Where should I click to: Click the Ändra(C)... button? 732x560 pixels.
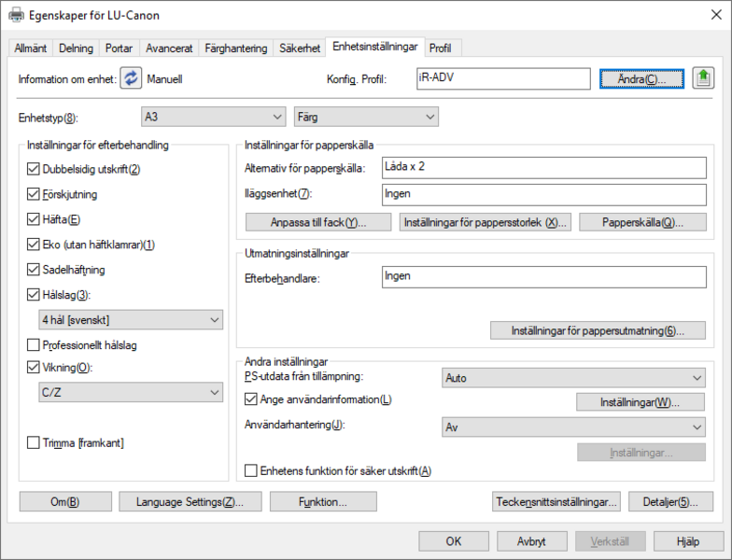tap(641, 78)
